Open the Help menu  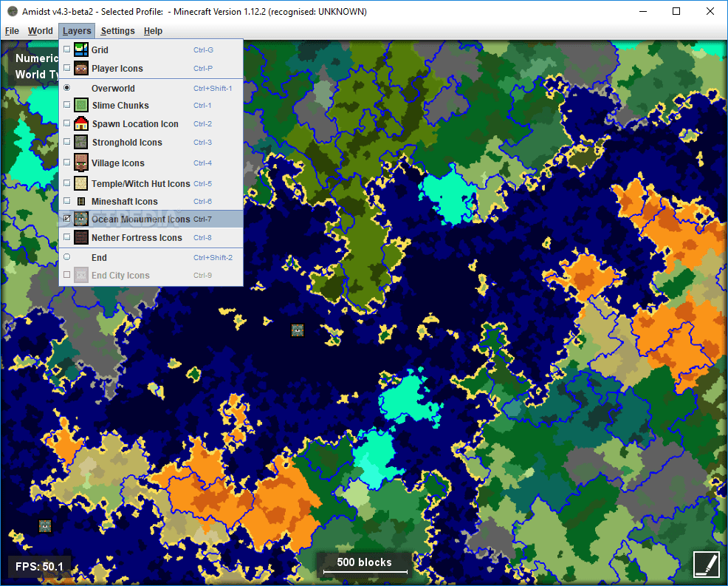click(x=153, y=31)
